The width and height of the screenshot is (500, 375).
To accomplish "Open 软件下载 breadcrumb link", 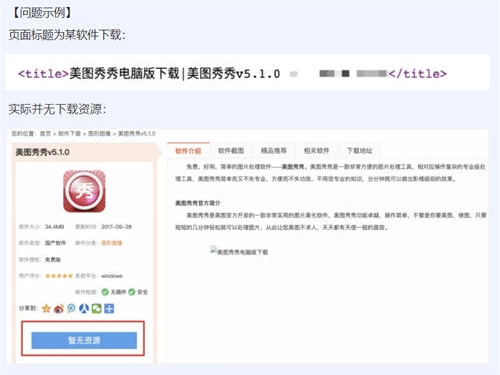I will [x=69, y=134].
